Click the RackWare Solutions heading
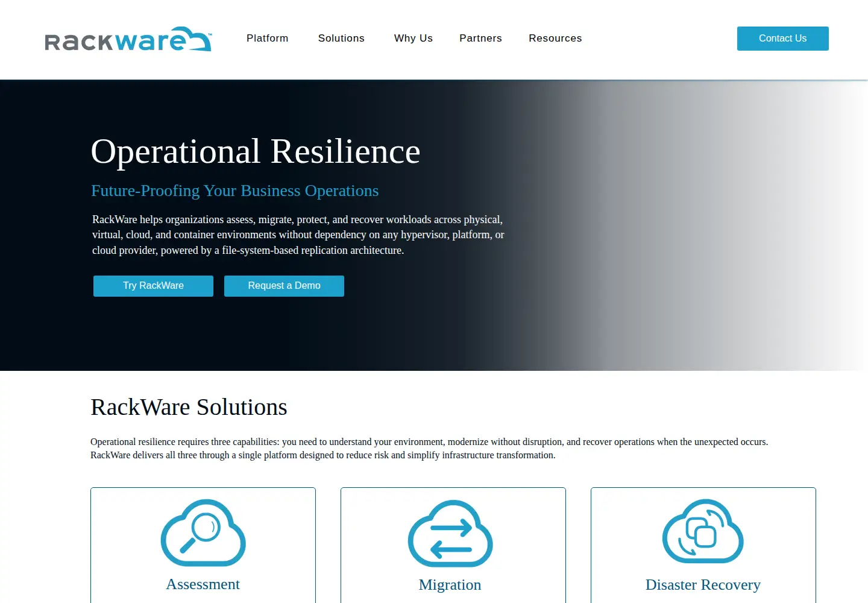Screen dimensions: 868x603 [189, 407]
